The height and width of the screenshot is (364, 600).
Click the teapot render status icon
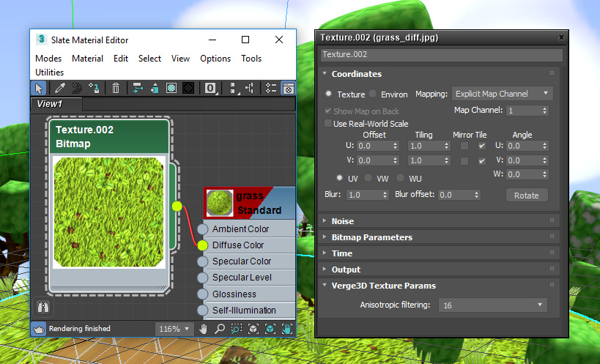(38, 329)
